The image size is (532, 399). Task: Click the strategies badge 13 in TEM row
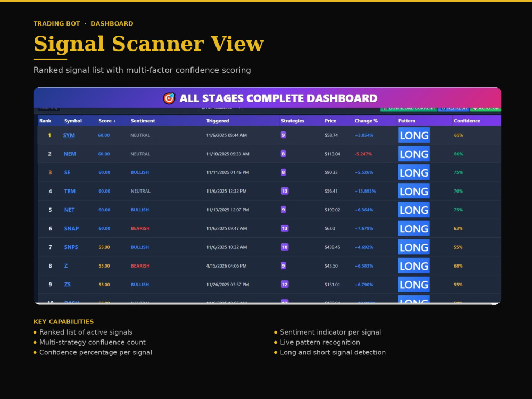point(285,191)
